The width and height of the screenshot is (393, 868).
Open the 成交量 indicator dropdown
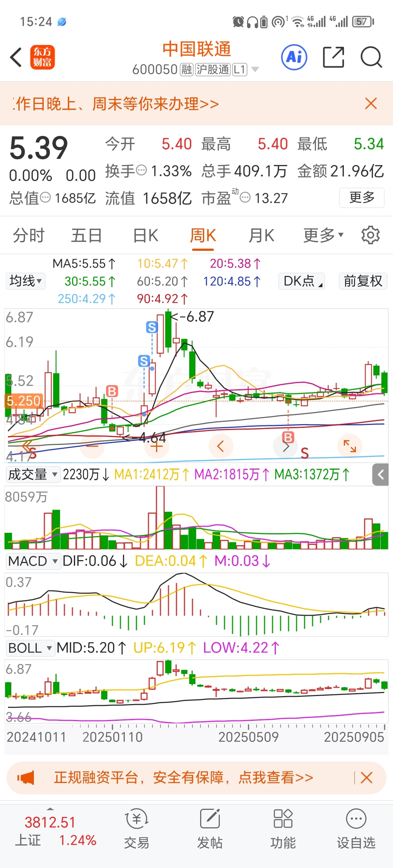pos(33,474)
